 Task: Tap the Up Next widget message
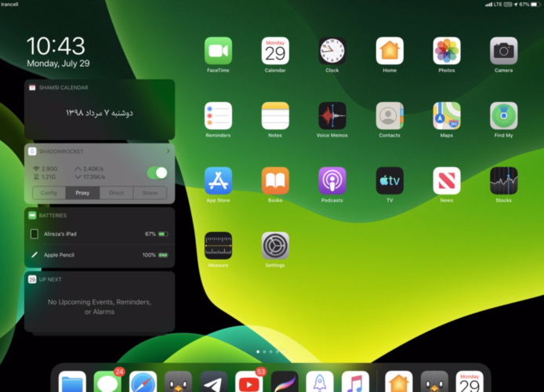tap(100, 307)
